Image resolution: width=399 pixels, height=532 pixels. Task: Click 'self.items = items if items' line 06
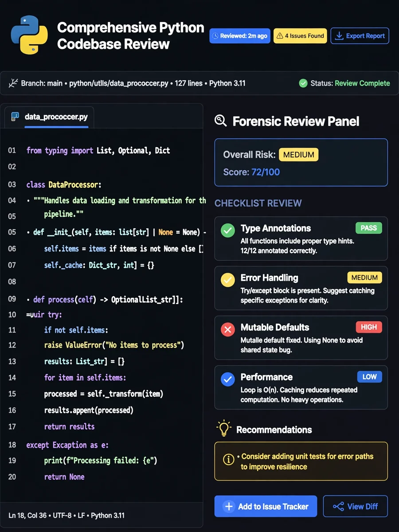[124, 249]
